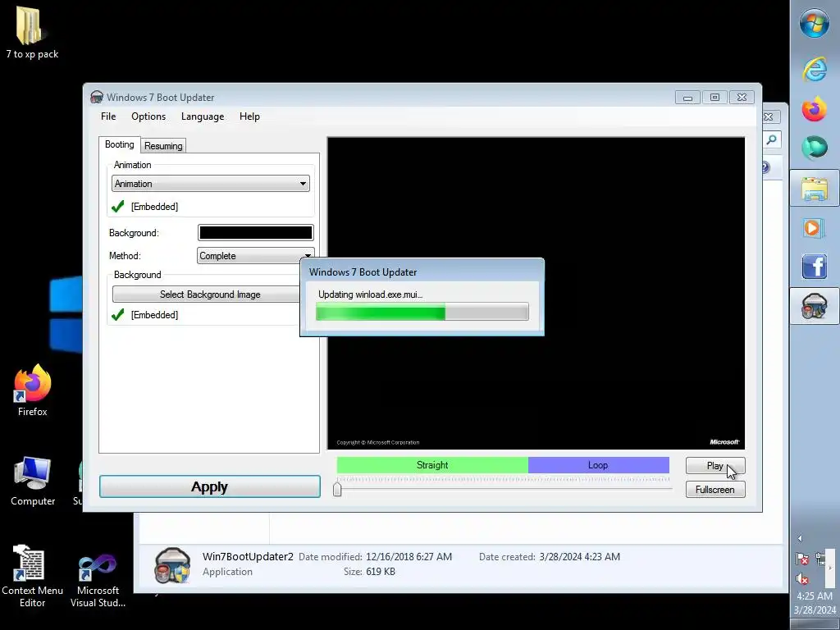Viewport: 840px width, 630px height.
Task: Open the Computer desktop icon
Action: 33,481
